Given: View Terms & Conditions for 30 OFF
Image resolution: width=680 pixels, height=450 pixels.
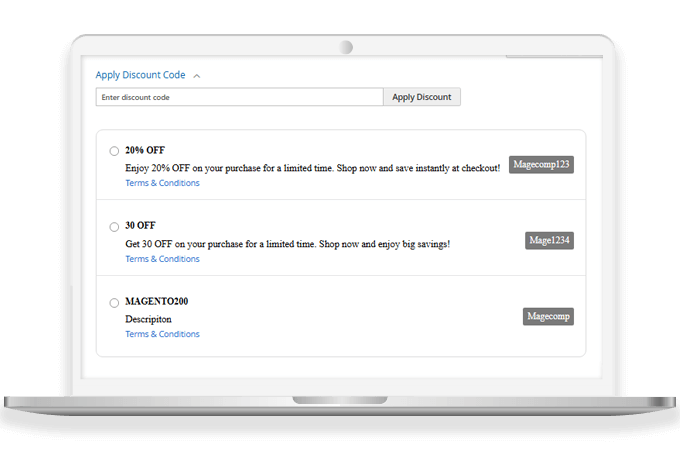Looking at the screenshot, I should (x=162, y=259).
